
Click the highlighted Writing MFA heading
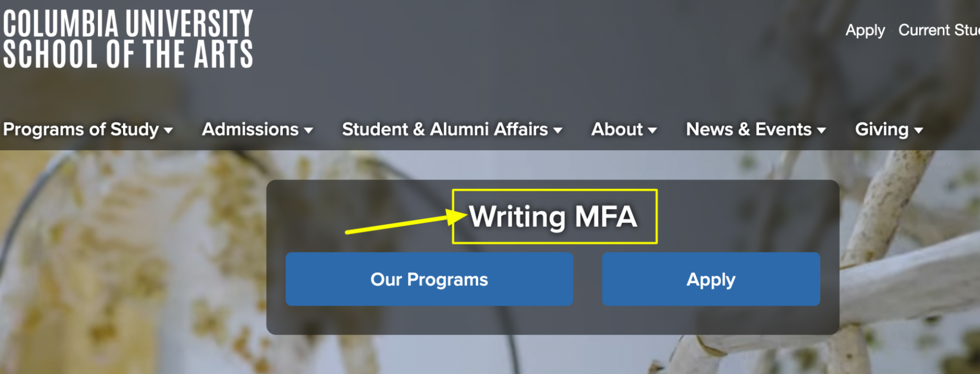pos(553,216)
